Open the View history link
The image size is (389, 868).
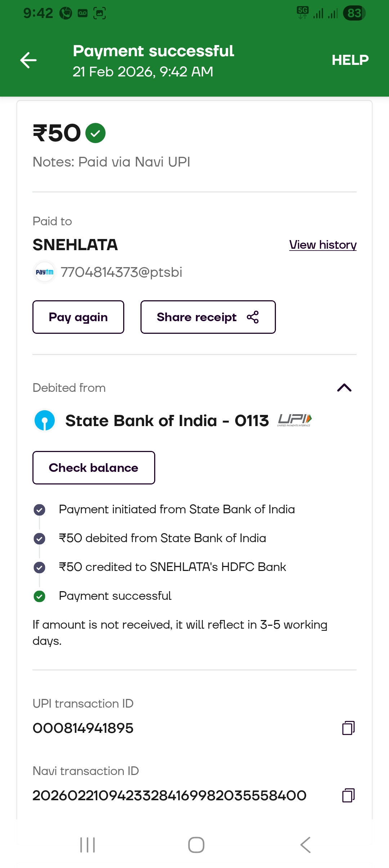(323, 245)
